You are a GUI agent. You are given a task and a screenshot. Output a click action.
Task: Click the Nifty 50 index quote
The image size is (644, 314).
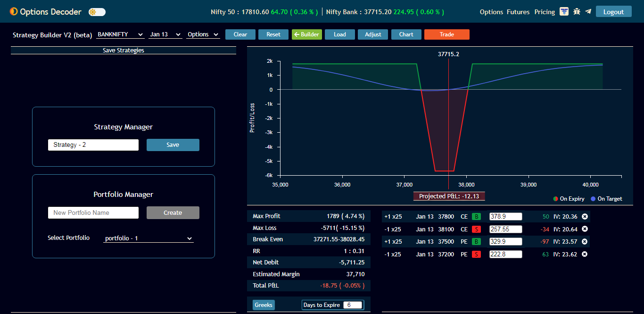tap(265, 12)
